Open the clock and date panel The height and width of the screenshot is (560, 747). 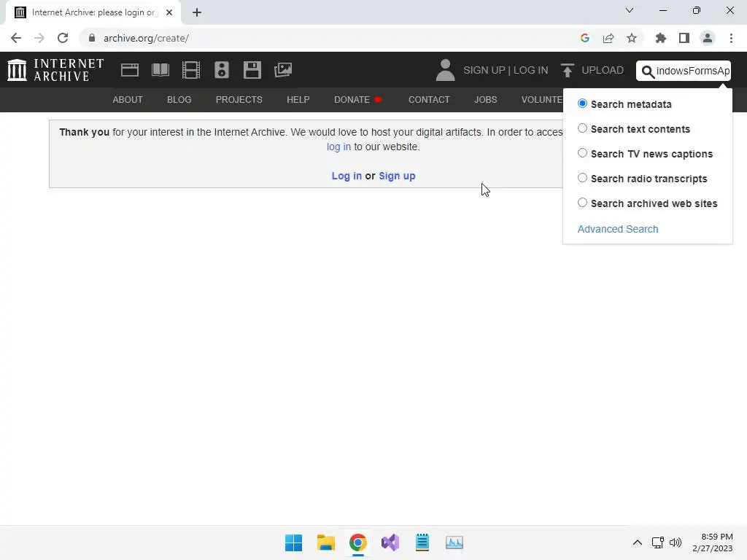[x=713, y=542]
